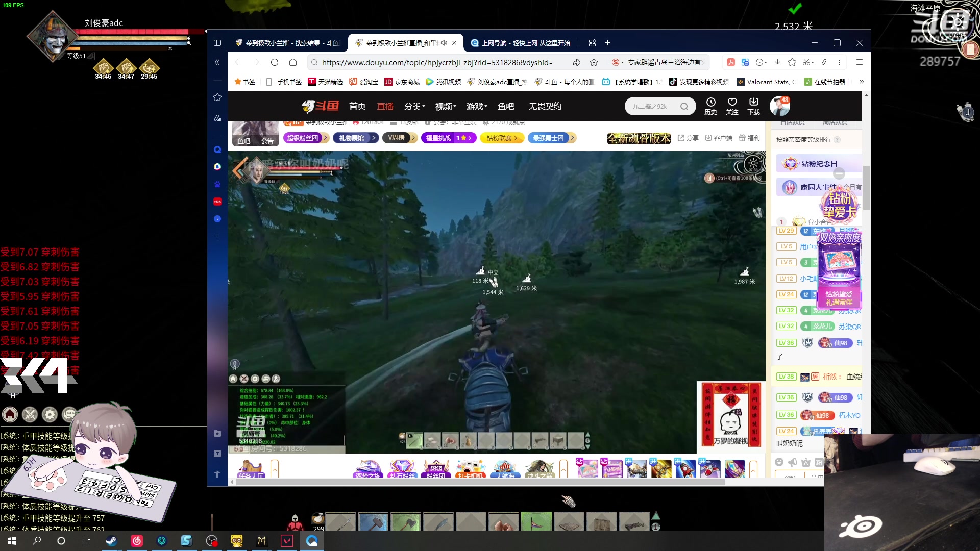Open the tab overview grid icon
980x551 pixels.
(592, 43)
